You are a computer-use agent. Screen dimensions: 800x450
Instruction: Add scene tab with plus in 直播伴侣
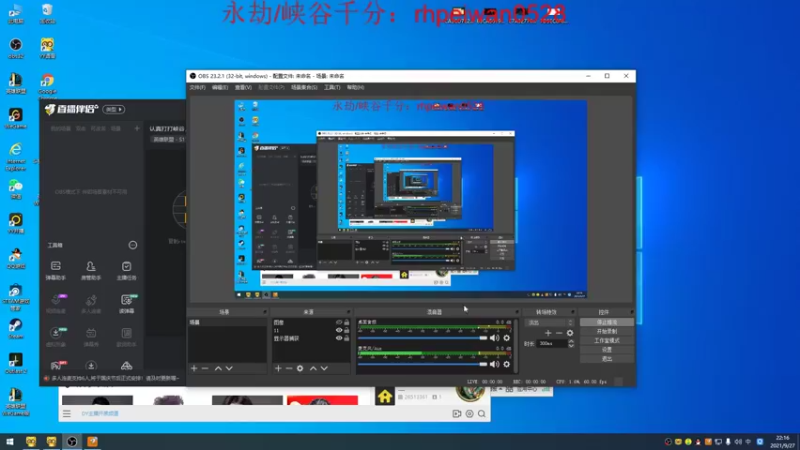pyautogui.click(x=137, y=129)
